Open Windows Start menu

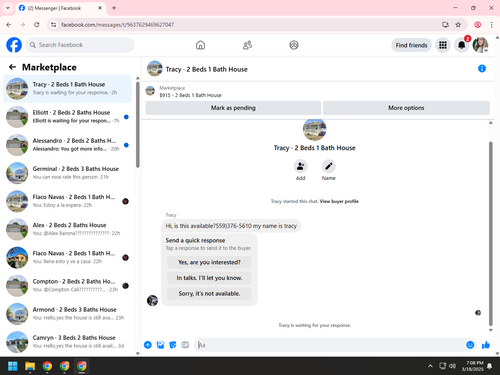(13, 366)
